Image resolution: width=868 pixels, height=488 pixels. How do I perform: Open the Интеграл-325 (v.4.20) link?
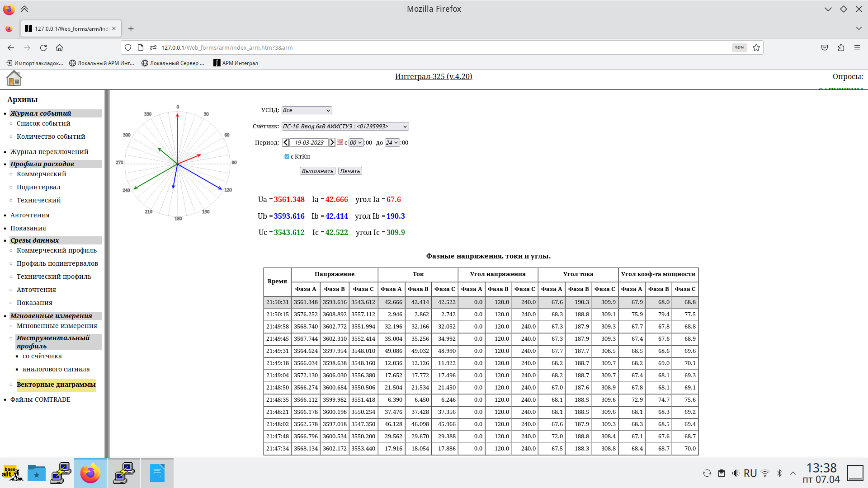(x=434, y=76)
